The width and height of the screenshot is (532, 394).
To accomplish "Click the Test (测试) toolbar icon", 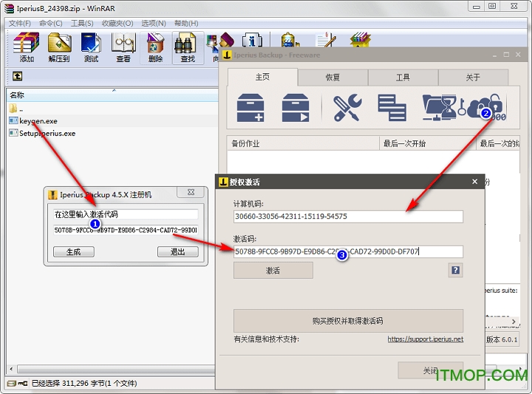I will pos(91,43).
